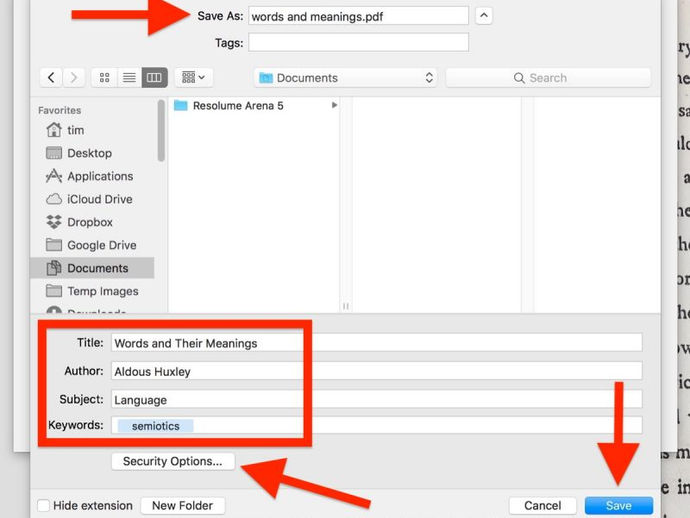This screenshot has height=518, width=690.
Task: Open tim home folder in sidebar
Action: (93, 130)
